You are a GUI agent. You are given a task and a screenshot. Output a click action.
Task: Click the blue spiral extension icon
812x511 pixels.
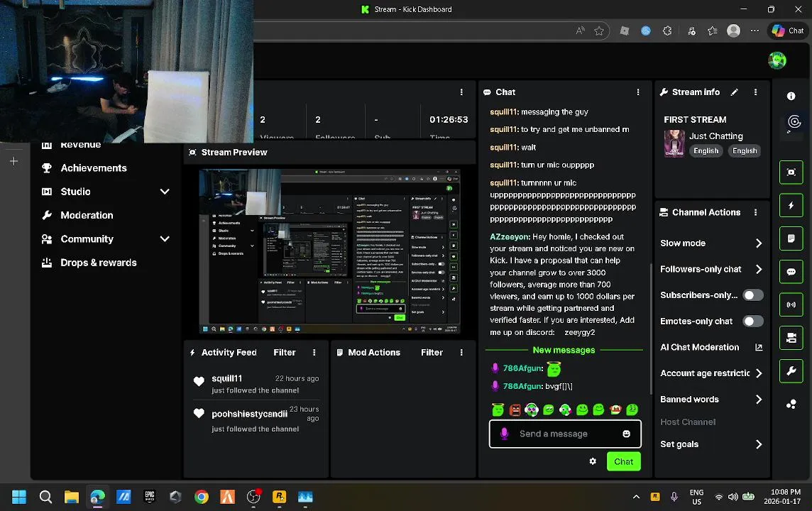(646, 31)
